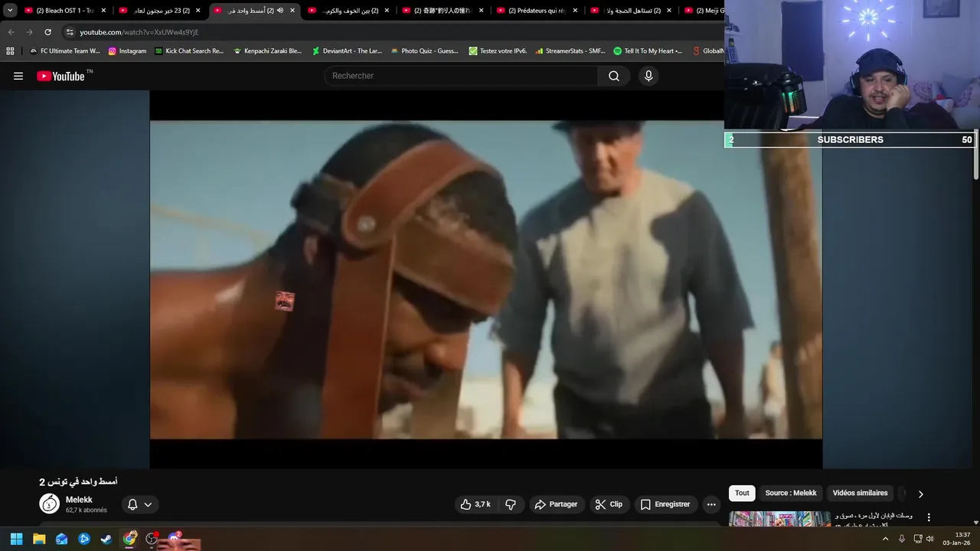Open the YouTube hamburger guide menu

(x=18, y=76)
